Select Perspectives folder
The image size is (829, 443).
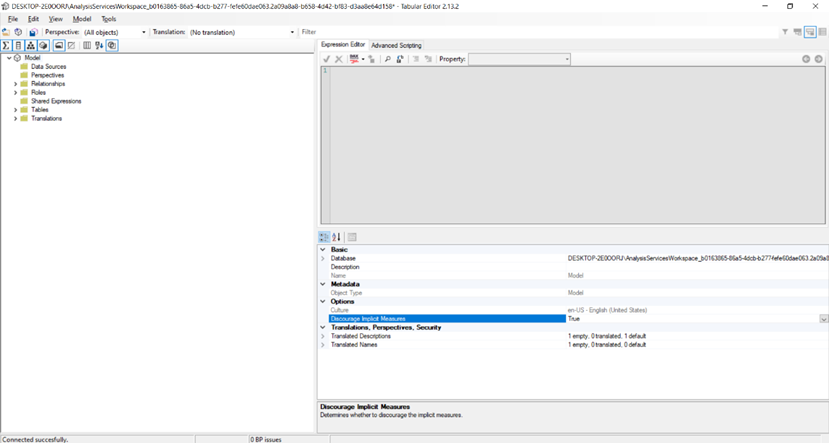[x=47, y=75]
